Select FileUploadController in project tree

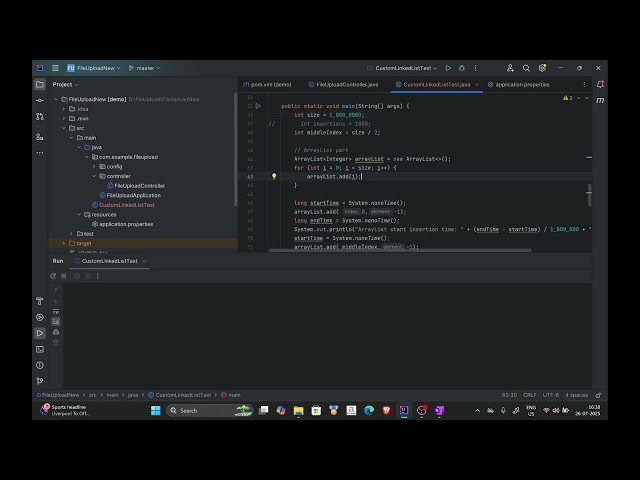(136, 186)
